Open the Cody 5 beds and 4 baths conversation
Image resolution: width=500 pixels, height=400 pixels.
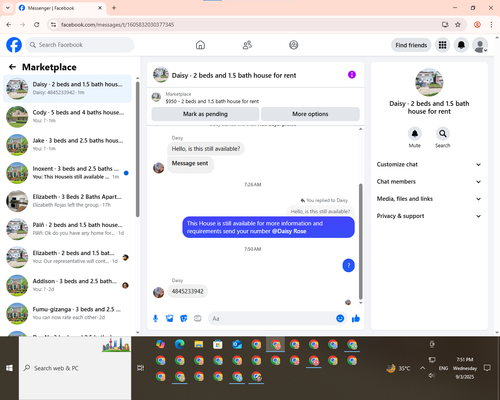[x=67, y=117]
